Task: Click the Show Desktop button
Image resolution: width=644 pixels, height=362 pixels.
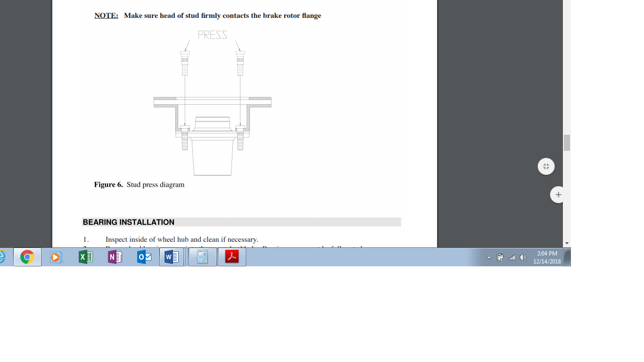Action: [568, 257]
